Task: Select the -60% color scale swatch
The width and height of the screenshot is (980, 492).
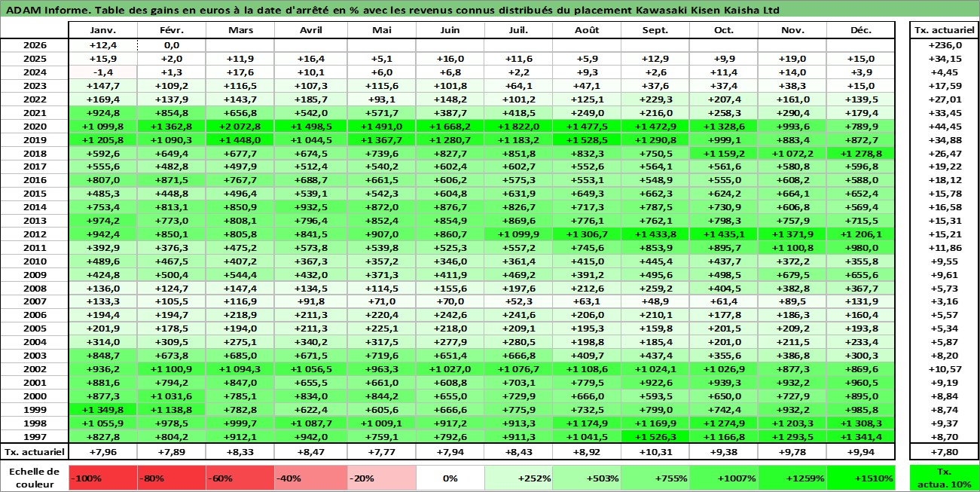Action: click(240, 478)
